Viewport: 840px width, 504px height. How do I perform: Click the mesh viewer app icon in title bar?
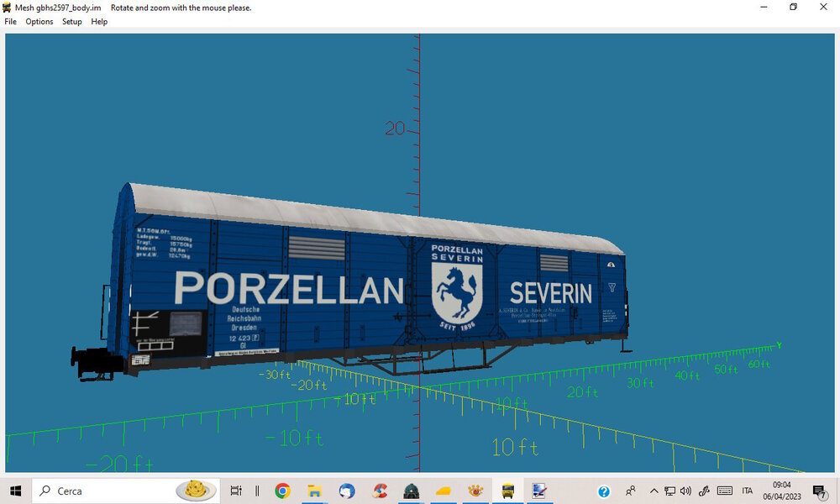[x=7, y=8]
